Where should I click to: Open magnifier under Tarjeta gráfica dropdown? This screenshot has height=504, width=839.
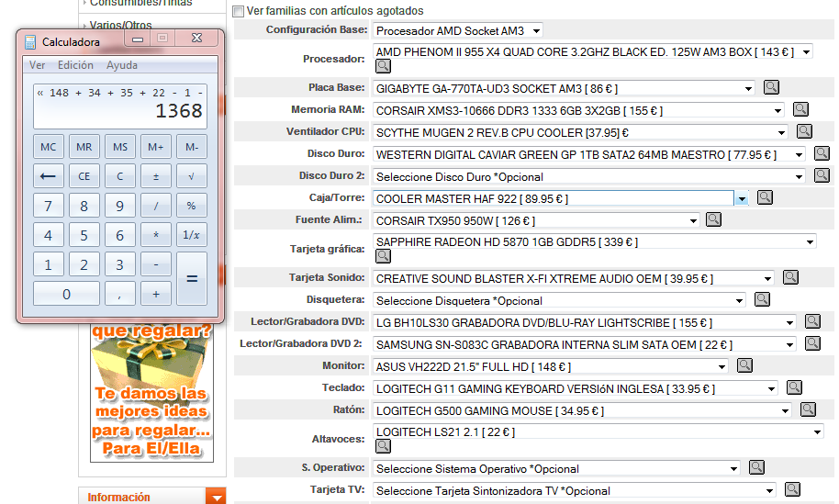383,256
